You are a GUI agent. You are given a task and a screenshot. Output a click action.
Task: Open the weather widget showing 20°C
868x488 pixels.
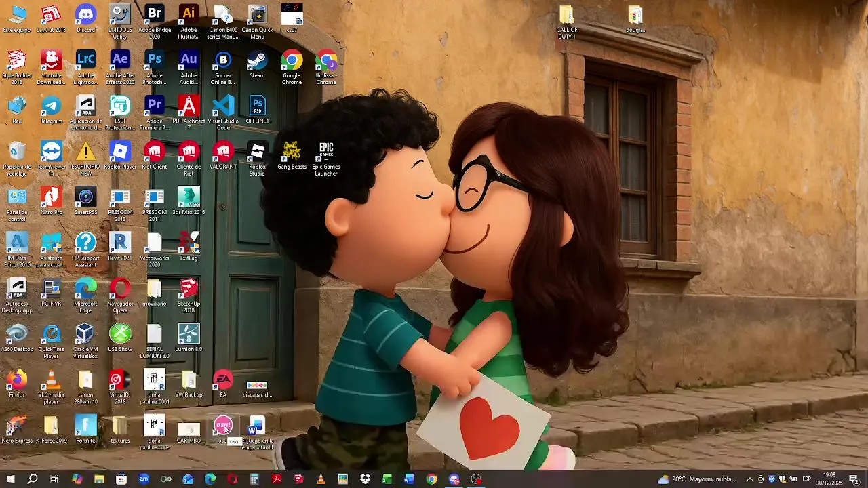tap(696, 479)
